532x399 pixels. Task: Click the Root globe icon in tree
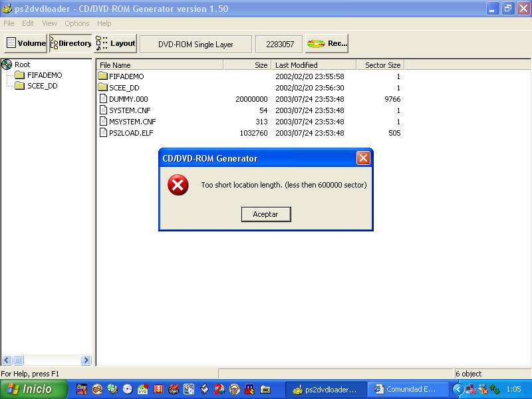pos(7,65)
